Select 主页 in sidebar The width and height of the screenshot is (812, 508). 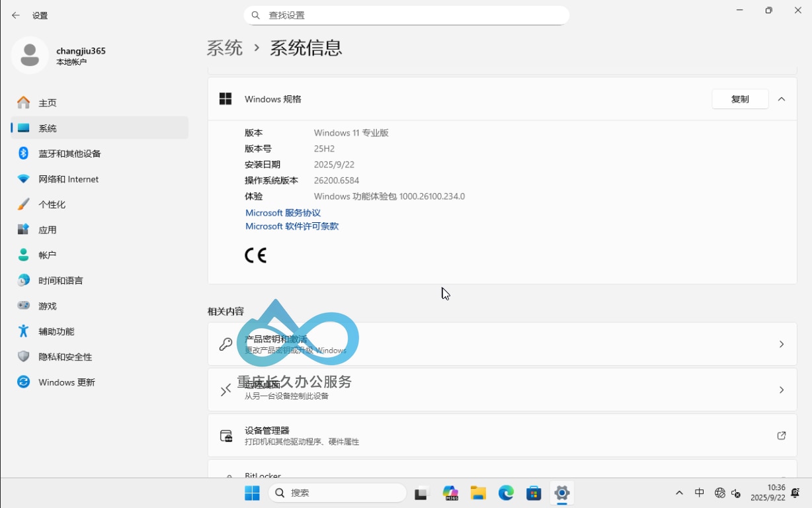pyautogui.click(x=99, y=103)
